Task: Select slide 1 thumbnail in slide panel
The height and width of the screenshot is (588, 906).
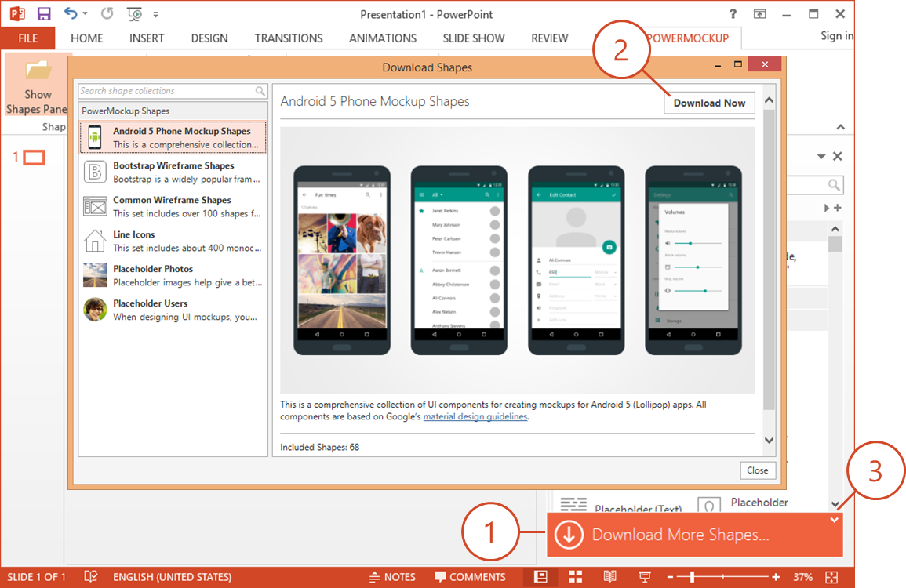Action: tap(34, 157)
